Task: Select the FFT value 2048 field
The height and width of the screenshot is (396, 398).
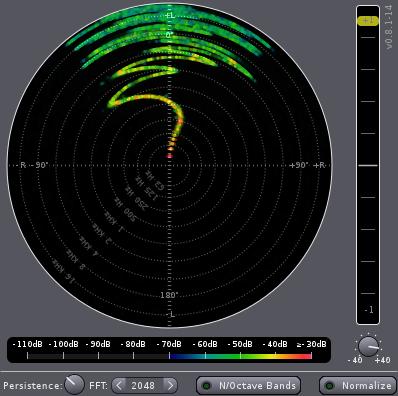Action: 143,386
